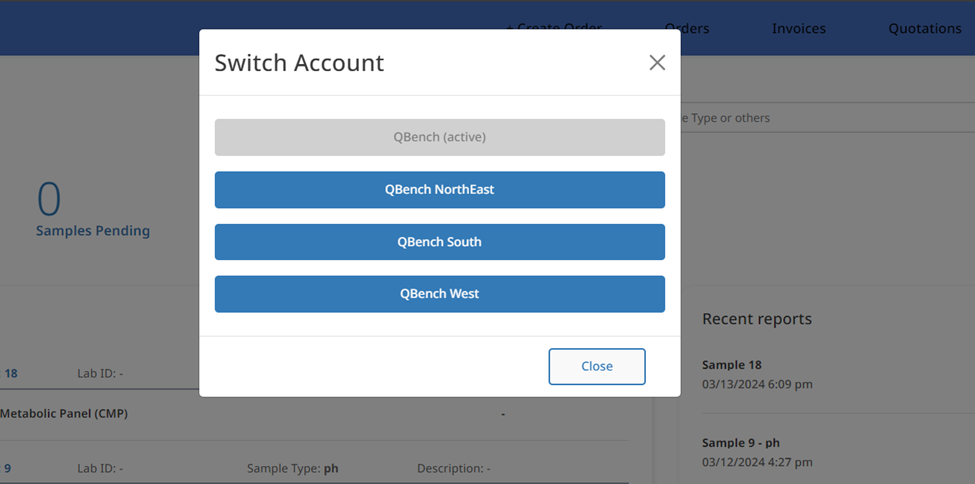Click the + Create Order navigation item
Screen dimensions: 975x484
553,25
